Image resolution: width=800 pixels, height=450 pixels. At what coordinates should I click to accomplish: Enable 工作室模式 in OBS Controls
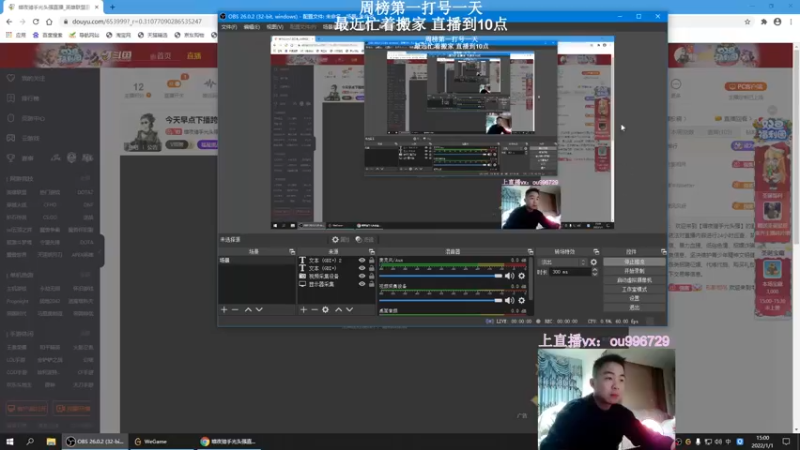coord(634,289)
